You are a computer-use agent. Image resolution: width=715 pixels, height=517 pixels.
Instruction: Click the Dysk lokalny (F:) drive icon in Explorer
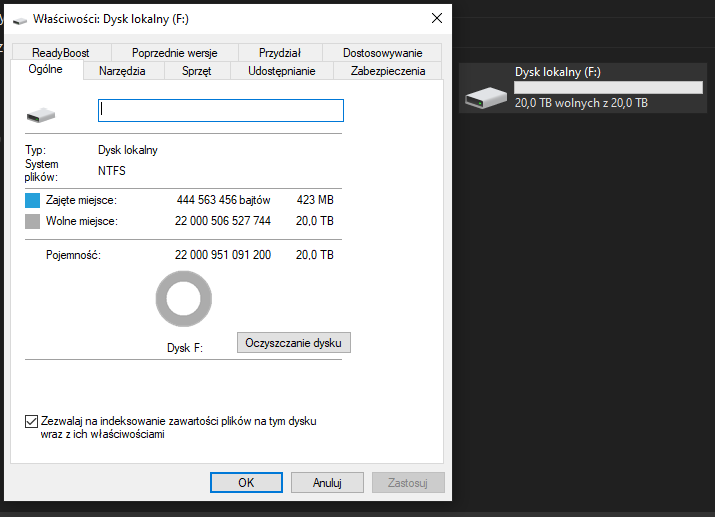click(487, 96)
